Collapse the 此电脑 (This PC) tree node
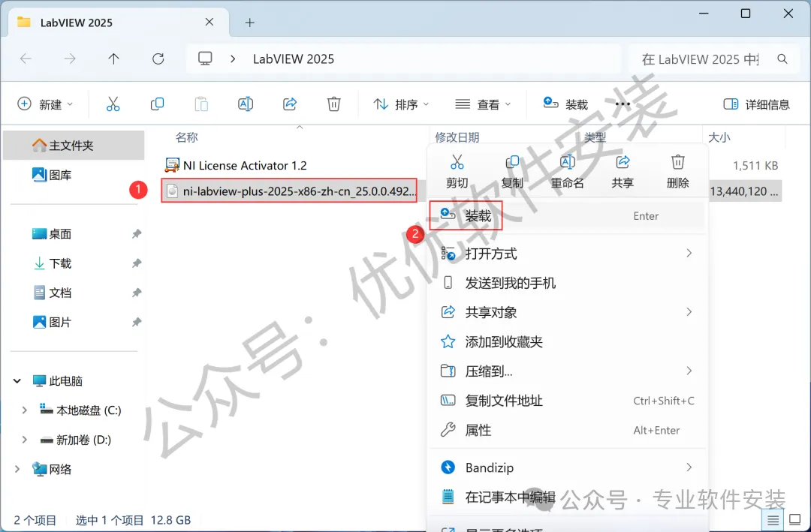The height and width of the screenshot is (532, 811). pos(17,381)
